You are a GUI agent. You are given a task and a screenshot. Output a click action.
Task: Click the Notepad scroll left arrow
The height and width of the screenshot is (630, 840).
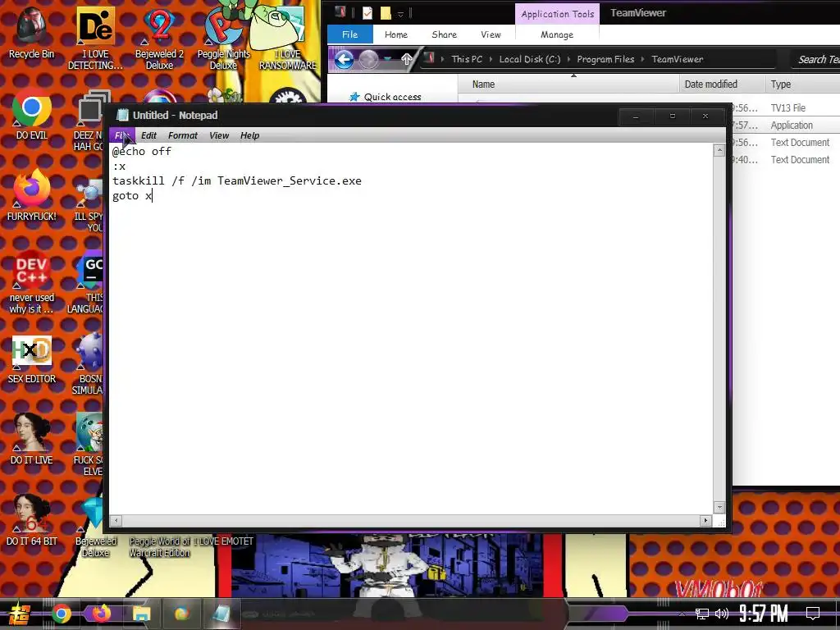pos(116,520)
